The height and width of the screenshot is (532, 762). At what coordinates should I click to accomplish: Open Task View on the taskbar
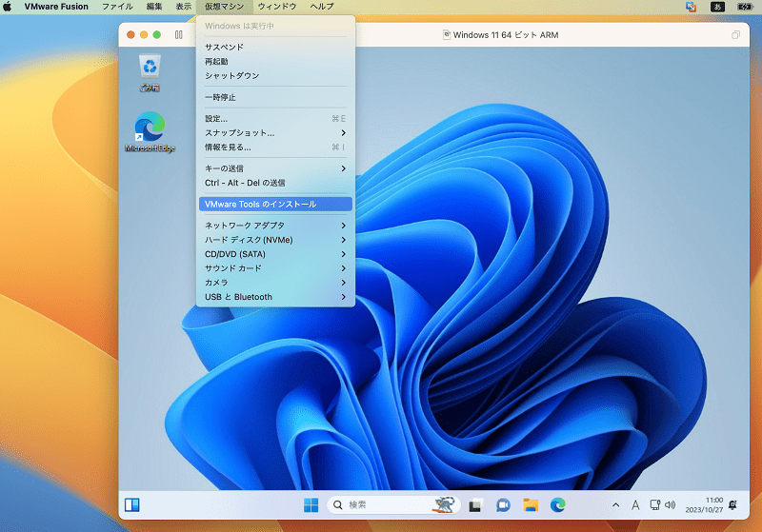click(x=475, y=505)
